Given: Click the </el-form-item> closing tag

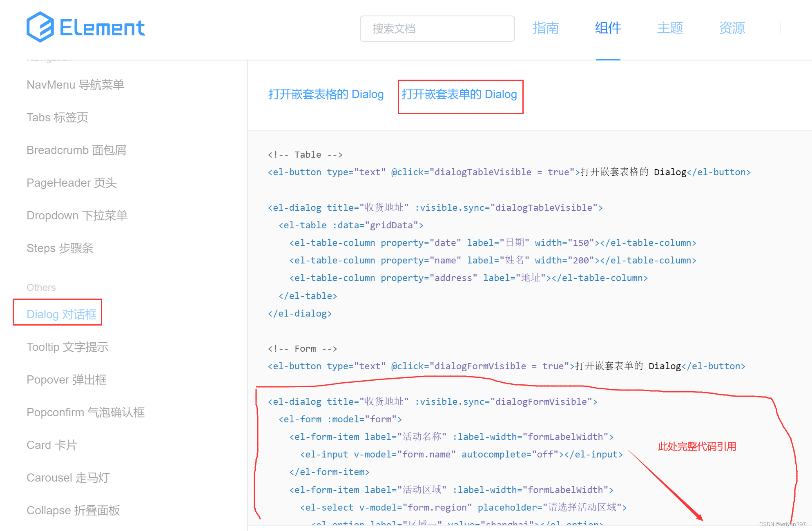Looking at the screenshot, I should [x=329, y=472].
